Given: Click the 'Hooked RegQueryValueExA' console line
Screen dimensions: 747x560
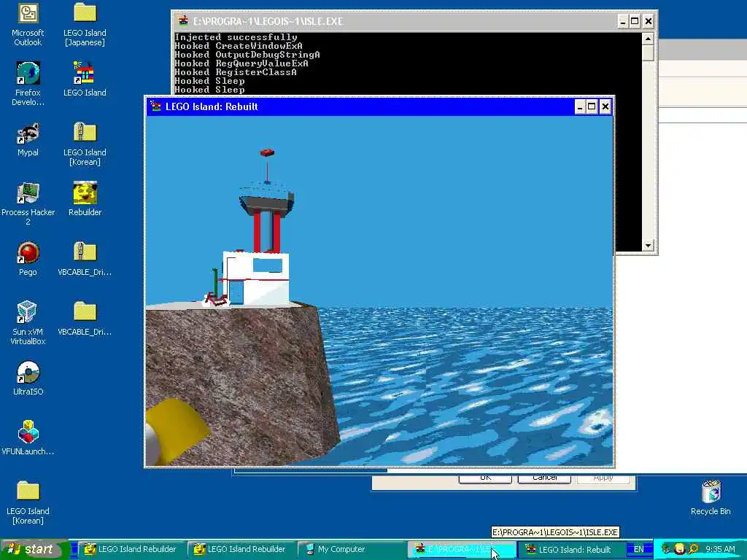Looking at the screenshot, I should click(241, 63).
